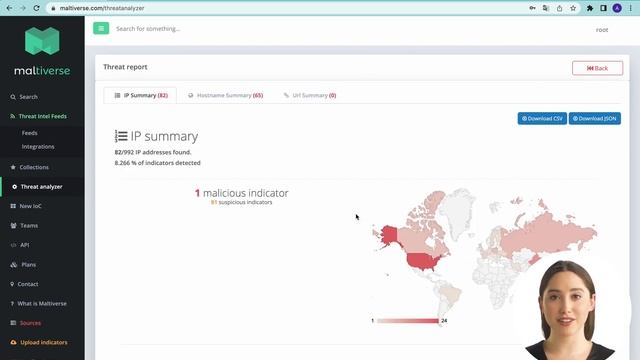
Task: Open the Chrome three-dot menu
Action: click(x=631, y=8)
